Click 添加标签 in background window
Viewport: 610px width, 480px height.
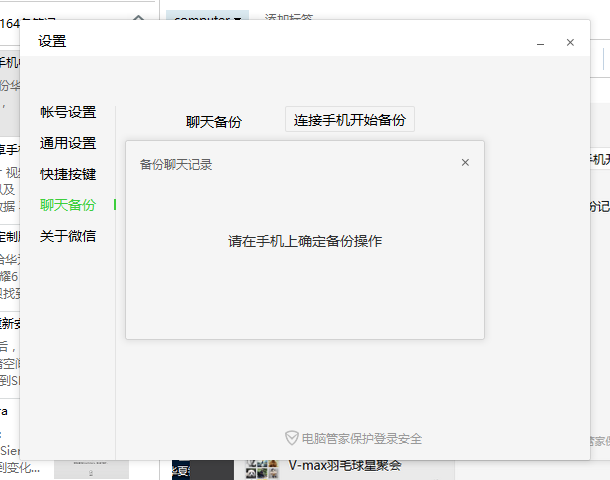(289, 17)
